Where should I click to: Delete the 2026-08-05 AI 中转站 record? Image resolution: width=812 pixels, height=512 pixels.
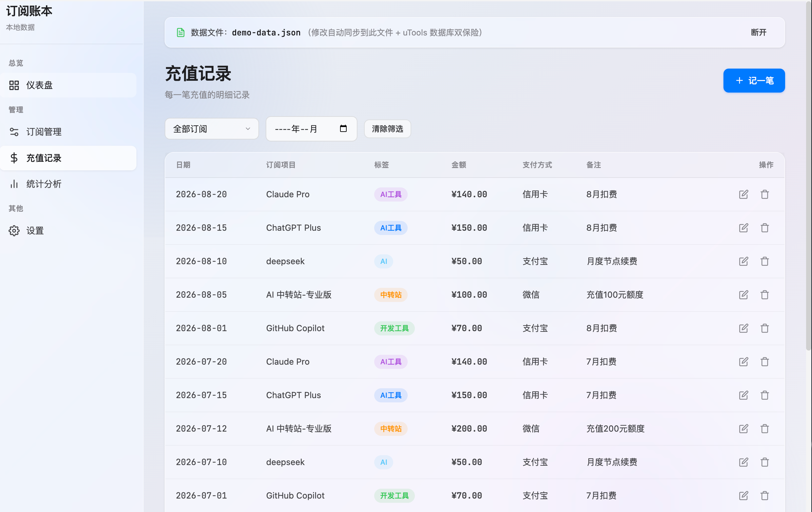764,295
